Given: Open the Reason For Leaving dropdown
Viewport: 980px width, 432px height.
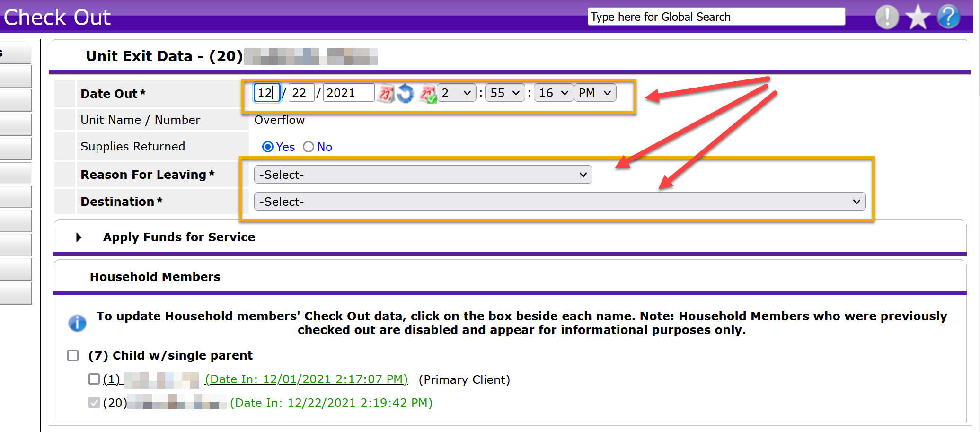Looking at the screenshot, I should [423, 175].
